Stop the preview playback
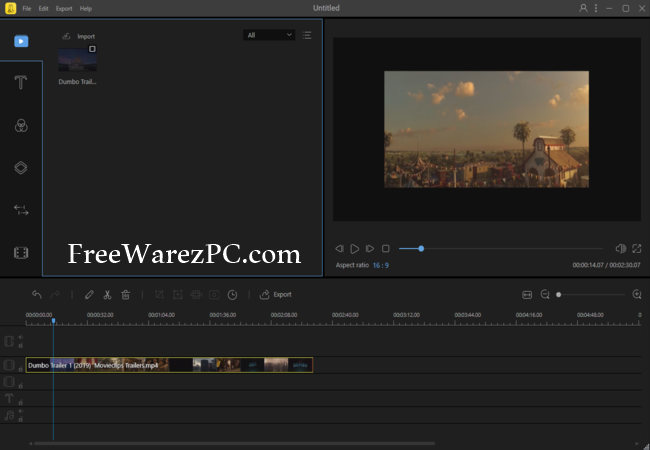 point(386,249)
